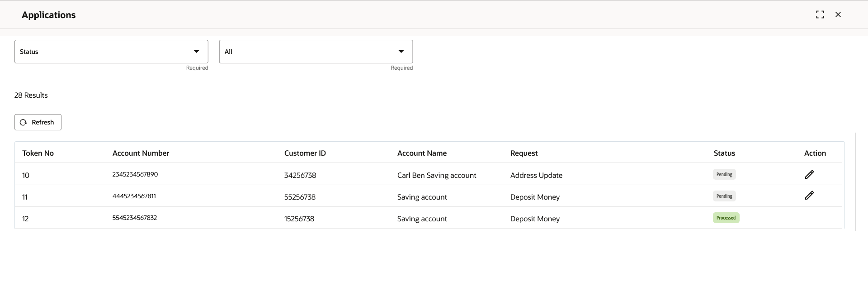Click the vertical scrollbar beside the table
This screenshot has width=868, height=296.
click(856, 182)
